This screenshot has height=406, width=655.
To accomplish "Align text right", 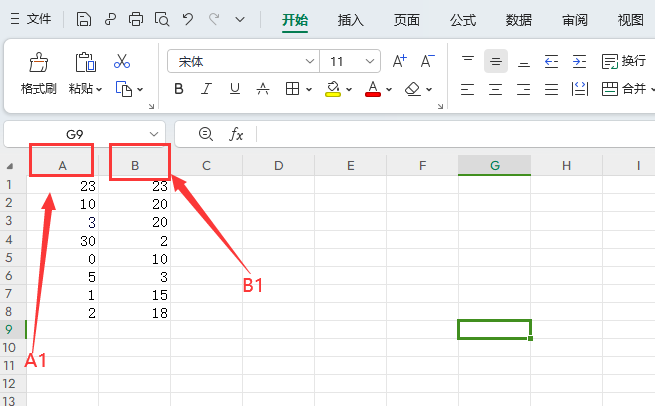I will click(x=523, y=89).
